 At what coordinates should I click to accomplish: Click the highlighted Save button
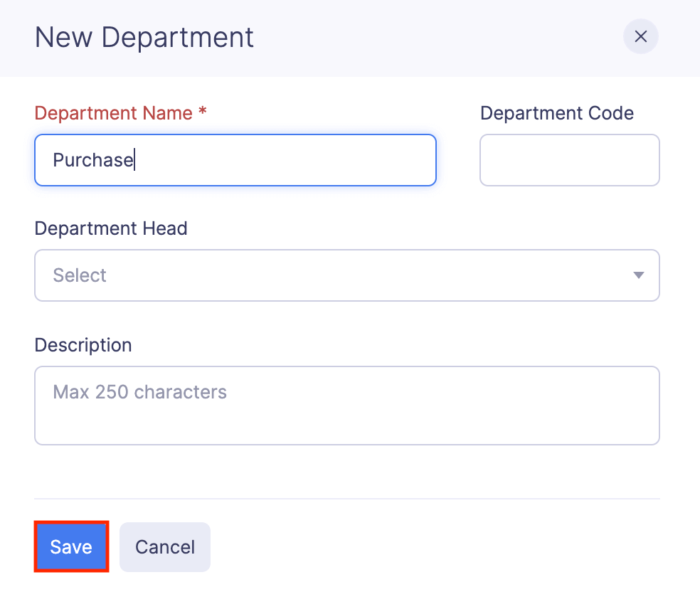(x=70, y=546)
